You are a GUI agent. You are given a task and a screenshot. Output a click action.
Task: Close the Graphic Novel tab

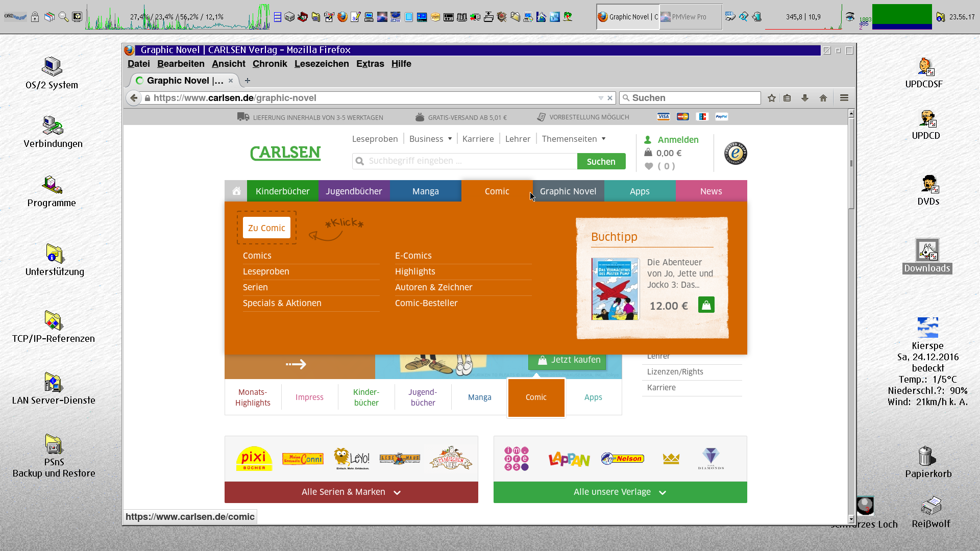tap(231, 81)
